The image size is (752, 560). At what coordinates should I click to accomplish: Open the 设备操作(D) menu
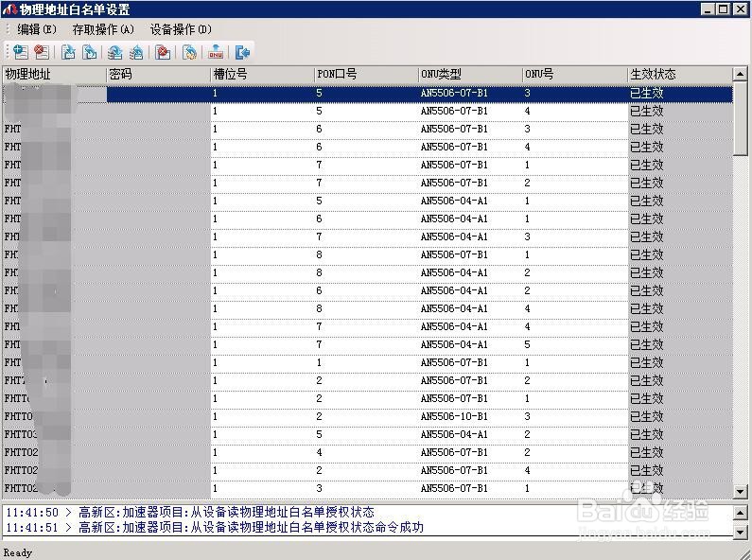coord(181,29)
